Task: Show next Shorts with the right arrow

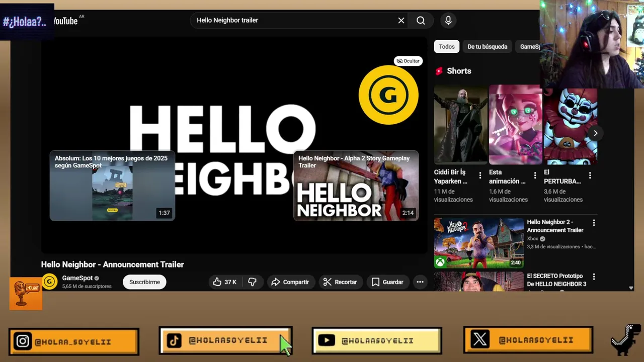Action: click(595, 133)
